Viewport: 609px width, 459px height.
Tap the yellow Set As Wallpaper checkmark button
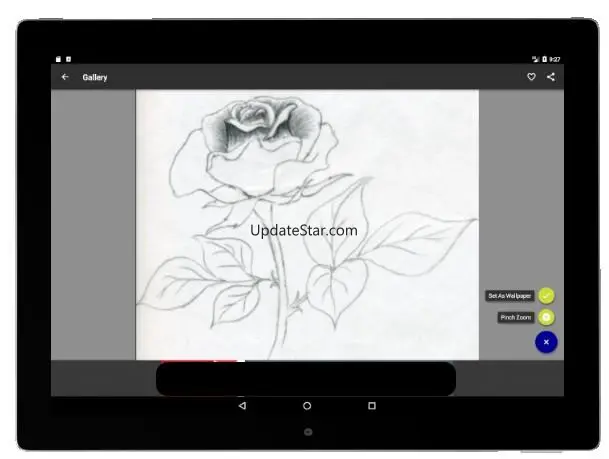[x=546, y=296]
